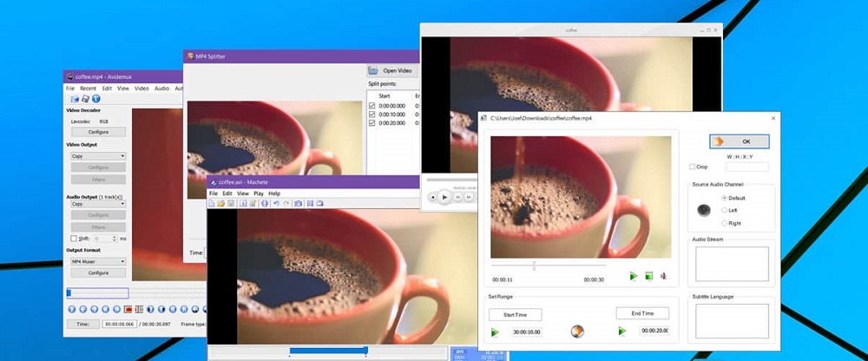The width and height of the screenshot is (868, 361).
Task: Click green Stop square icon in cutter dialog
Action: coord(648,276)
